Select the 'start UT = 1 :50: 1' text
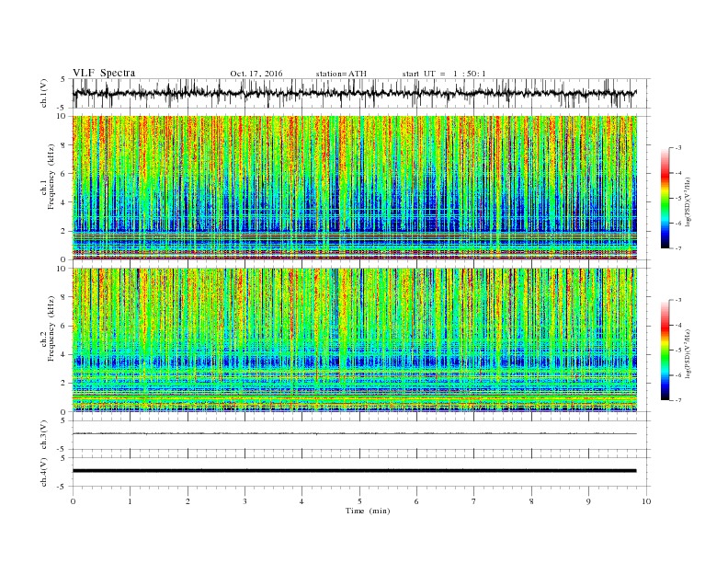 (x=444, y=74)
